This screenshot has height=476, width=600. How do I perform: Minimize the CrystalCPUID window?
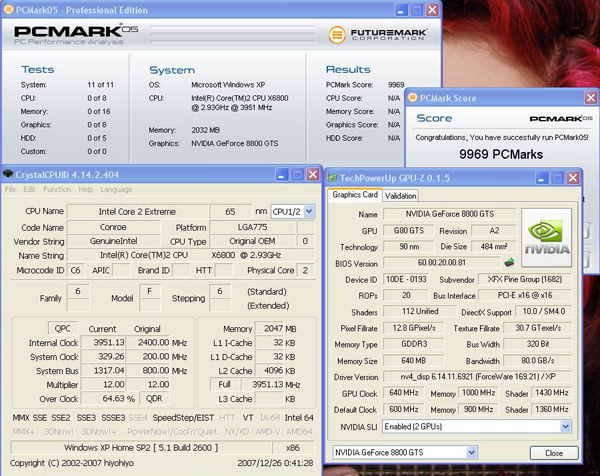coord(282,175)
